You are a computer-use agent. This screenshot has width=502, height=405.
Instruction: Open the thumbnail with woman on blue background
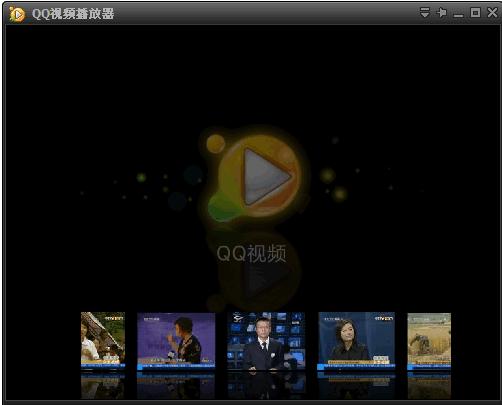[x=356, y=341]
